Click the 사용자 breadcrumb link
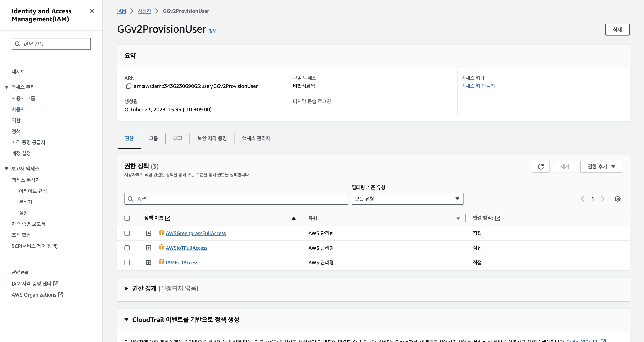 [144, 11]
